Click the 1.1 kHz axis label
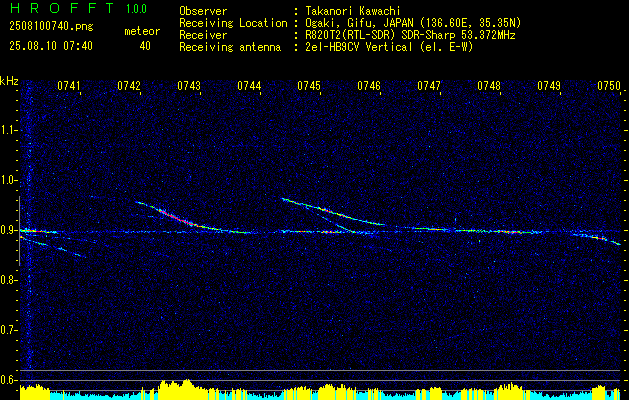Screen dimensions: 629x400 (x=9, y=130)
